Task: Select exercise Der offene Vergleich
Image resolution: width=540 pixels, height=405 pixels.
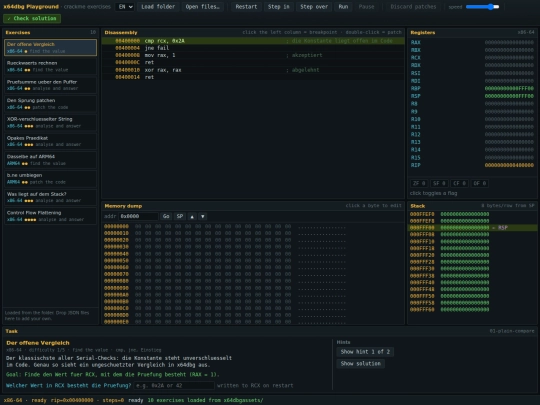Action: click(x=50, y=48)
